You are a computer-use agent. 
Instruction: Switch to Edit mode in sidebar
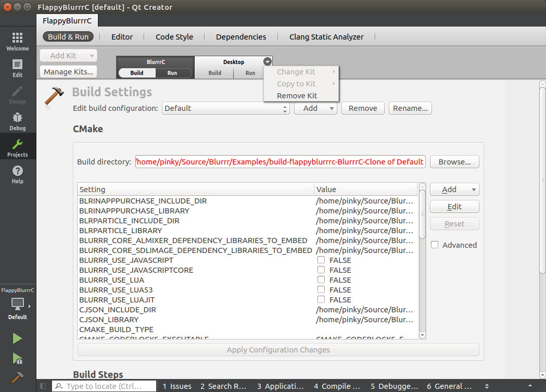[17, 68]
